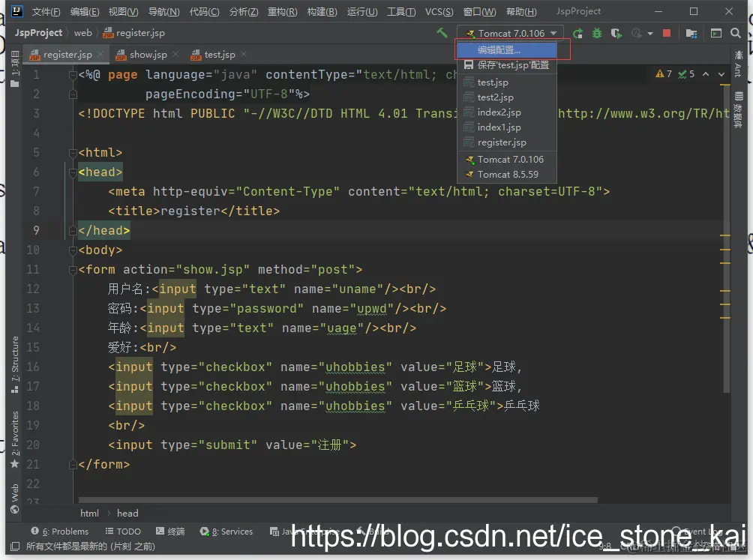The height and width of the screenshot is (560, 753).
Task: Click html in the bottom breadcrumb
Action: (x=89, y=513)
